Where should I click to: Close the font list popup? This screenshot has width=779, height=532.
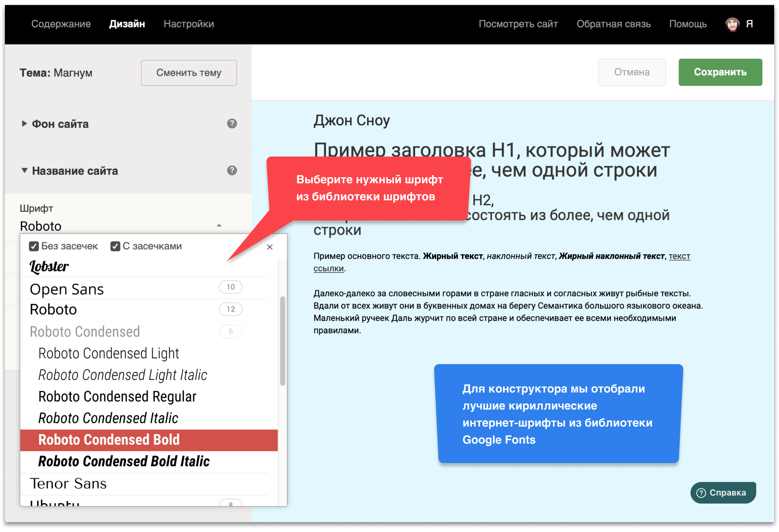coord(270,247)
